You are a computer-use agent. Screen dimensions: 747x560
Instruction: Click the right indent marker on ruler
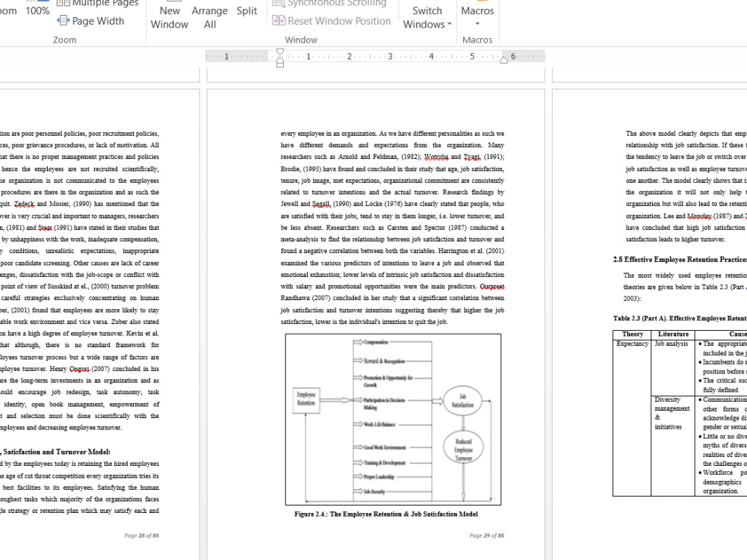click(x=503, y=60)
